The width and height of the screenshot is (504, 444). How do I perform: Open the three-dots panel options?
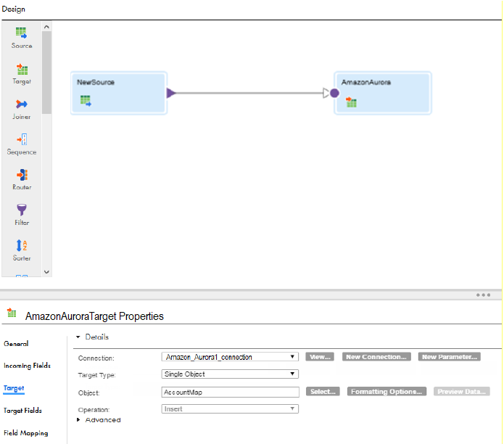pyautogui.click(x=483, y=295)
